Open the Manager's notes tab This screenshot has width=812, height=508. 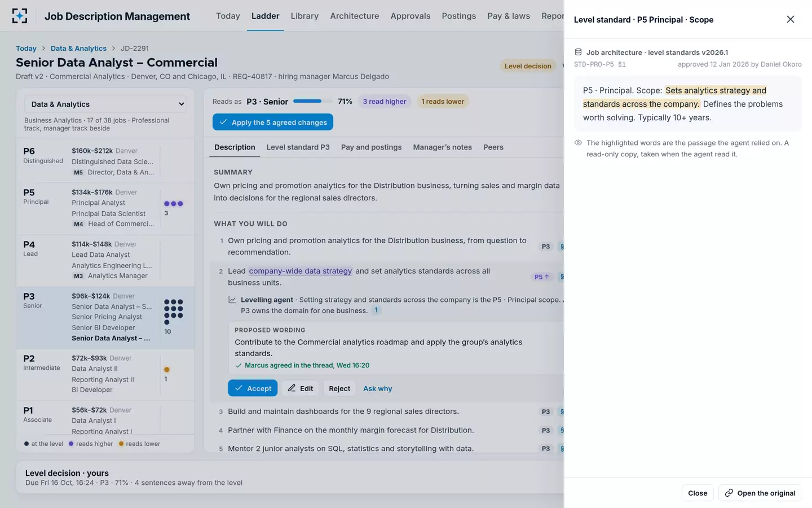click(443, 147)
